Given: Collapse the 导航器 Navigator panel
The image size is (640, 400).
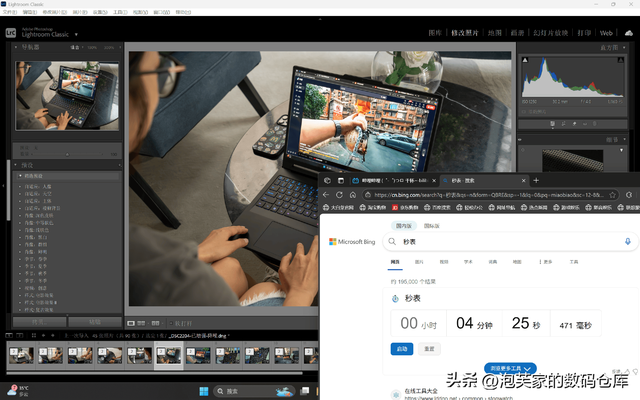Looking at the screenshot, I should pyautogui.click(x=16, y=47).
